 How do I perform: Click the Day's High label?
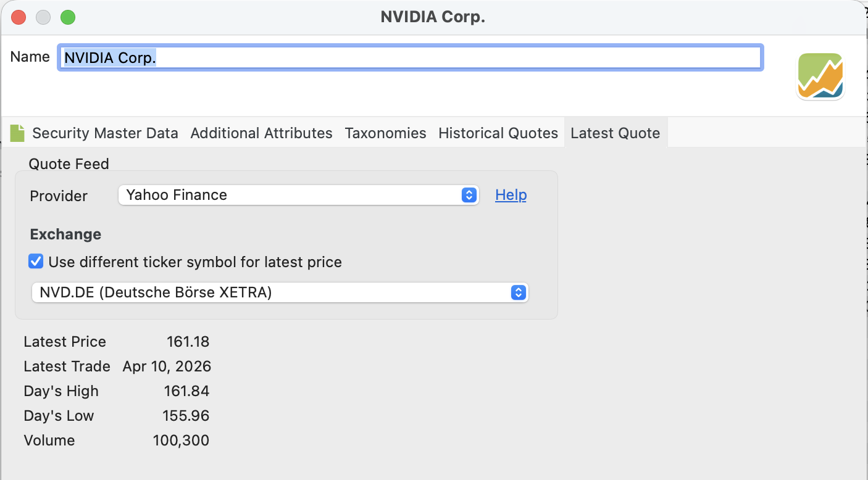click(x=61, y=391)
